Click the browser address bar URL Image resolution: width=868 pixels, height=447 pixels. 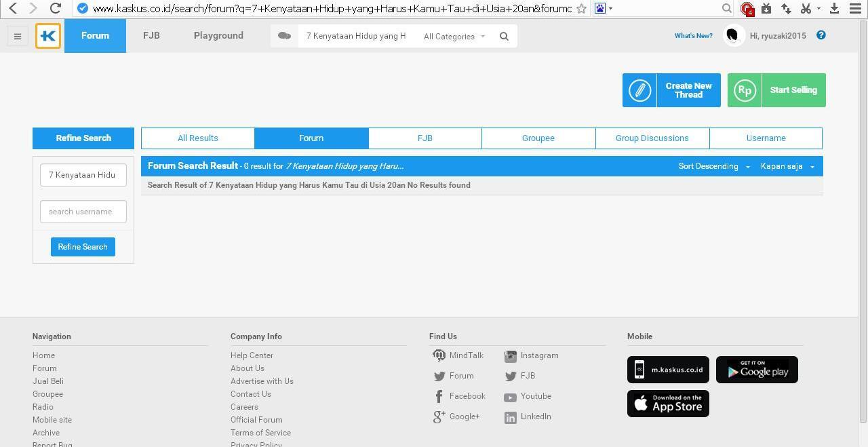[x=332, y=9]
